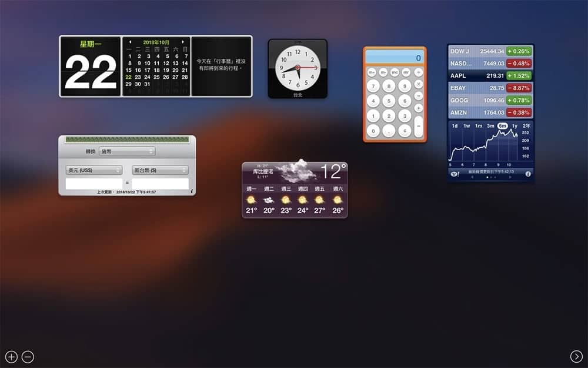The height and width of the screenshot is (368, 588).
Task: Click calculator digit 9 key
Action: 405,86
